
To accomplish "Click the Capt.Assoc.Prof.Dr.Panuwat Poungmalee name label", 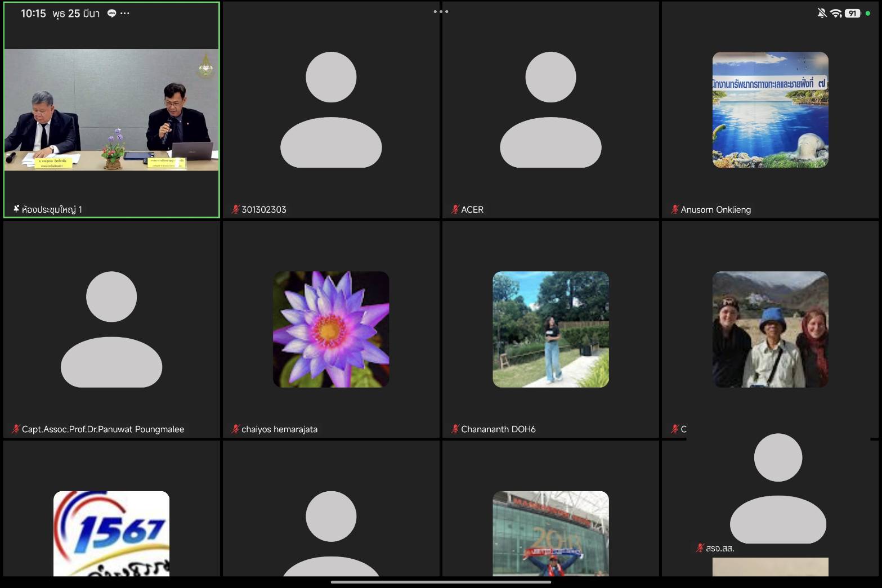I will 103,429.
